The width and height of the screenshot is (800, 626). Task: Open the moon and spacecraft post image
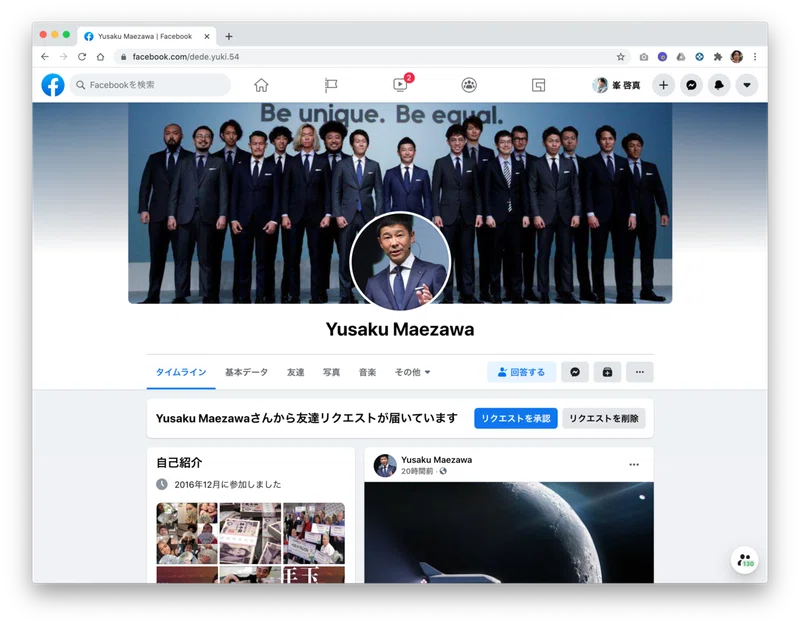point(509,532)
